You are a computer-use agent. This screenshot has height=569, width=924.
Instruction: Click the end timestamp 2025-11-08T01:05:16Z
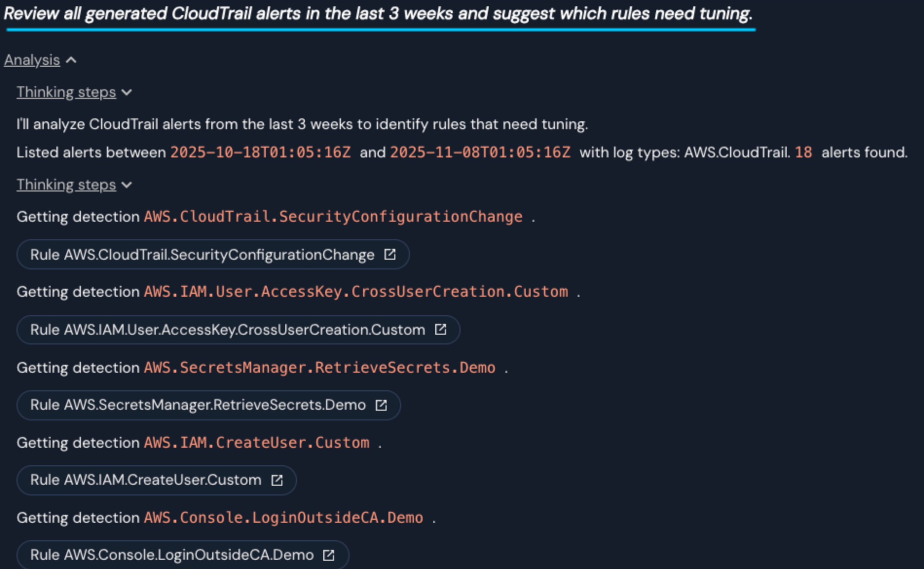480,152
